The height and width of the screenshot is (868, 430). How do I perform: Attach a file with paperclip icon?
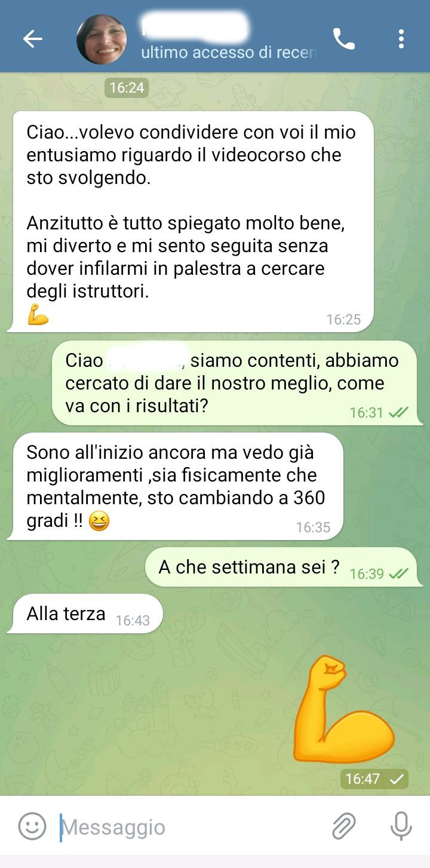tap(343, 827)
